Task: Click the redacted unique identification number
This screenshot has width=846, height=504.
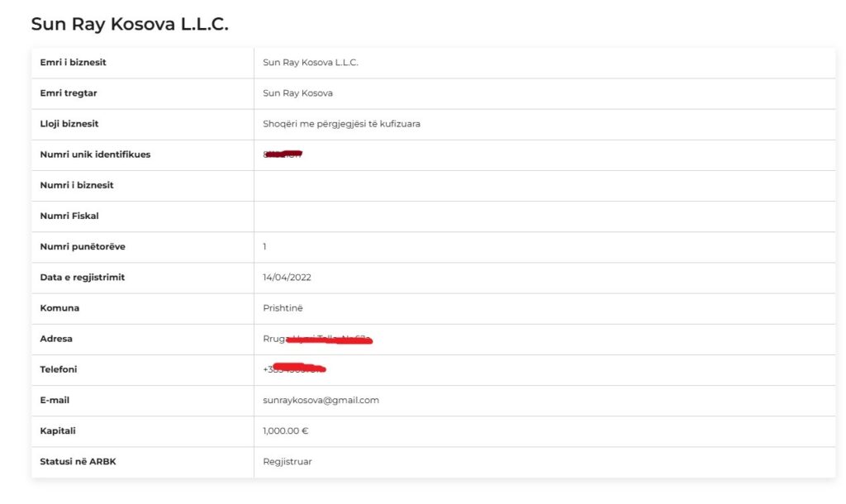Action: (x=283, y=155)
